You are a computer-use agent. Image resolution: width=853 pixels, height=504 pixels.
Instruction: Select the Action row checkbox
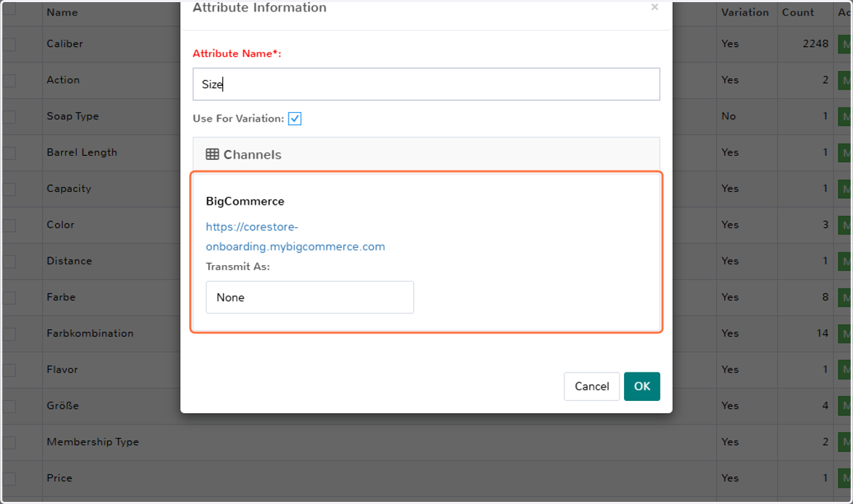click(9, 80)
